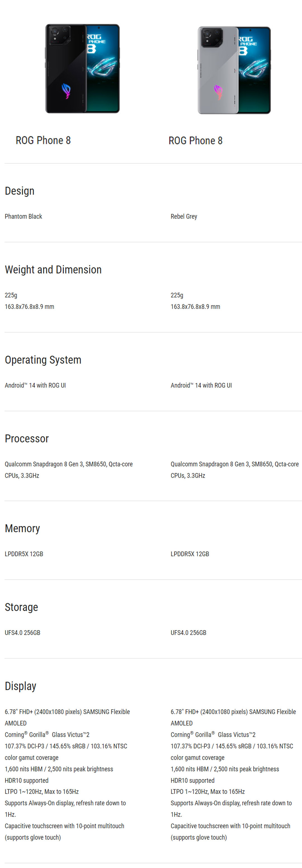302x868 pixels.
Task: Click the Design section heading
Action: pyautogui.click(x=20, y=191)
